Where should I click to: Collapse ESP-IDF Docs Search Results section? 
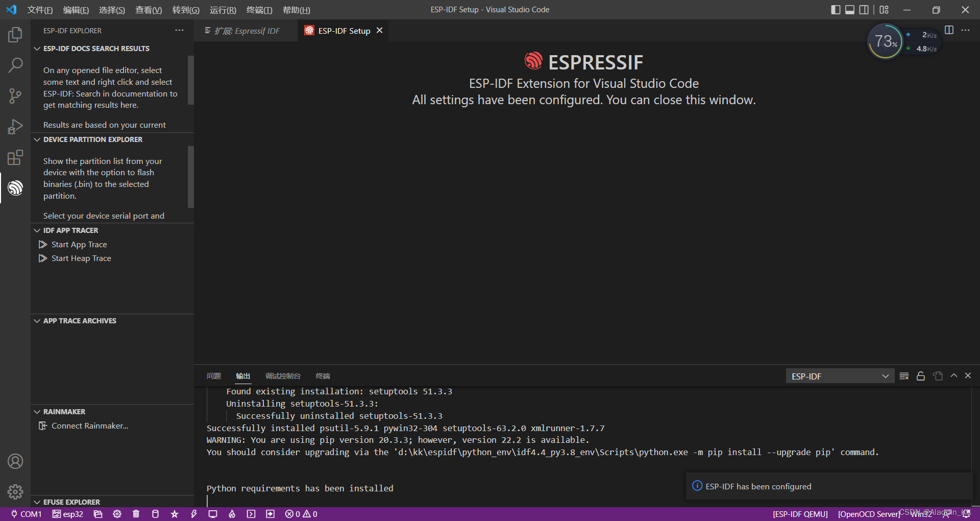112,49
